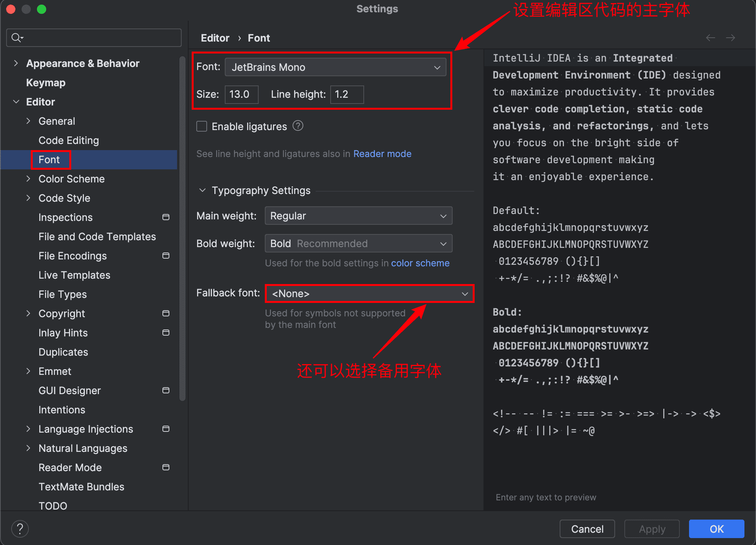Go back with the left arrow icon

pos(710,38)
